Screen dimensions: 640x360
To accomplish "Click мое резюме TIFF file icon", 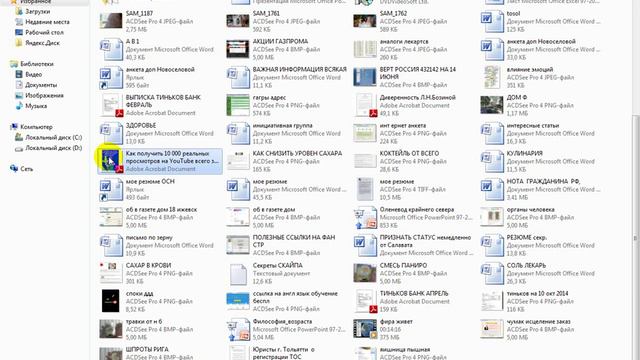I will pyautogui.click(x=365, y=189).
